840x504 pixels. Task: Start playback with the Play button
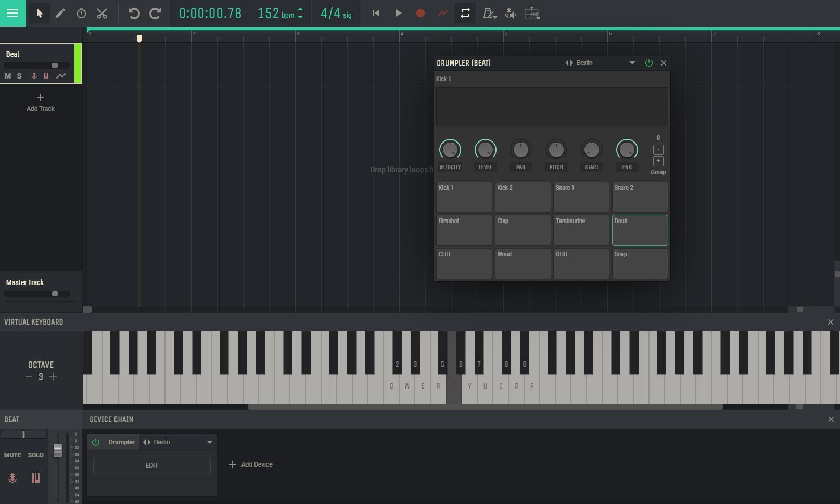(x=398, y=13)
